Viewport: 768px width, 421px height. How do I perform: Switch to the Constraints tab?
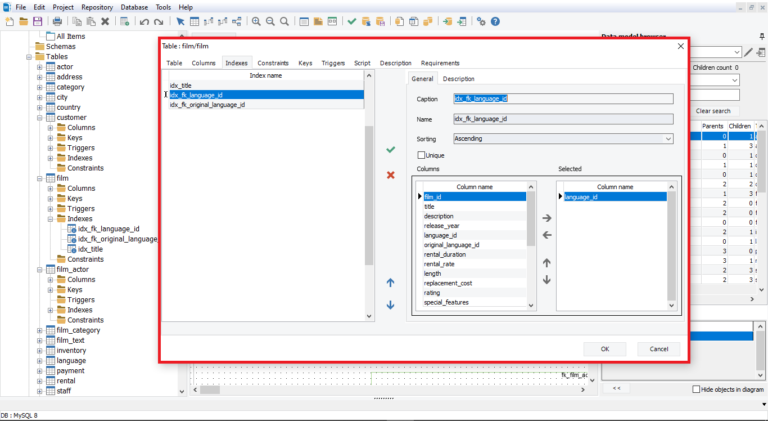pyautogui.click(x=273, y=63)
